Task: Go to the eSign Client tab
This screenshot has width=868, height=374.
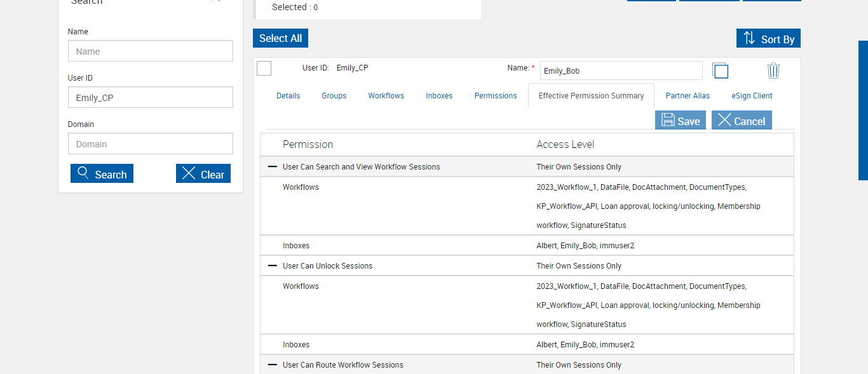Action: [752, 96]
